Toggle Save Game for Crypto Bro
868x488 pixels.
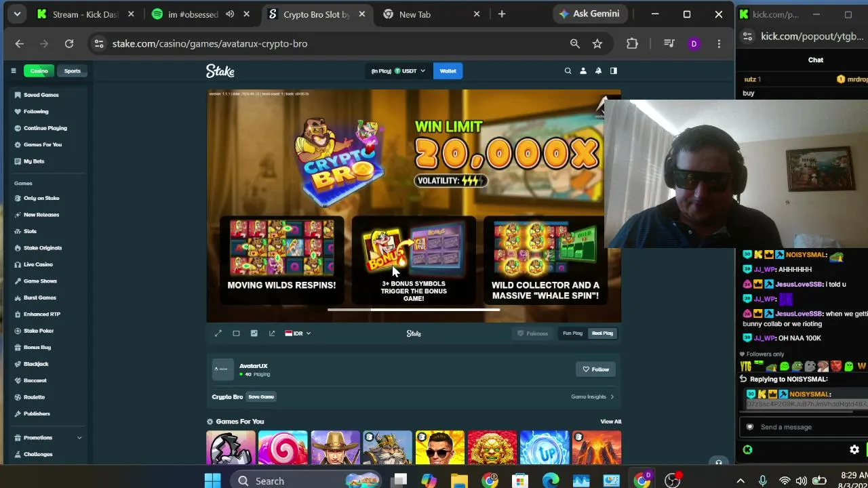coord(261,396)
